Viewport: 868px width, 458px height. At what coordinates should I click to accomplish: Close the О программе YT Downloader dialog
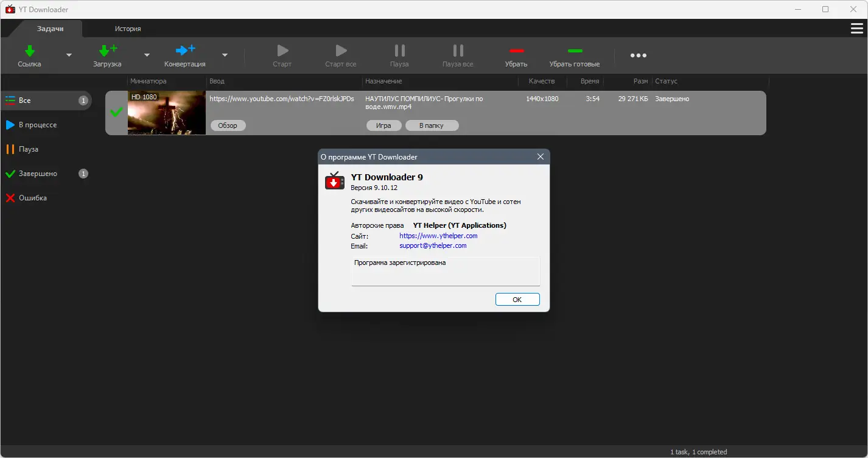tap(540, 157)
